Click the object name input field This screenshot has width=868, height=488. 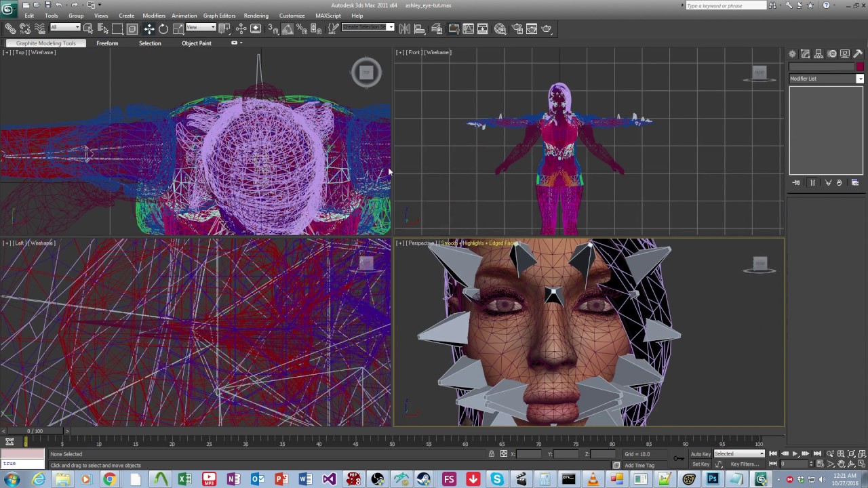pyautogui.click(x=821, y=66)
